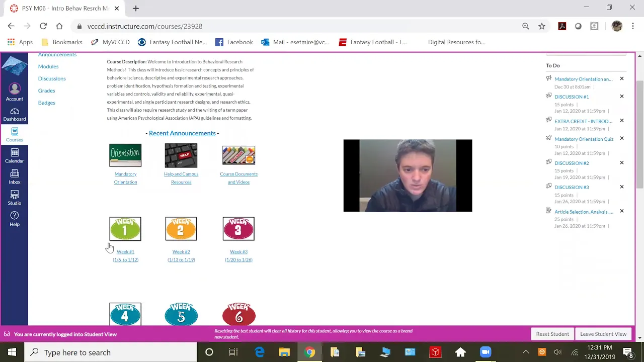Open Mandatory Orientation Quiz in To Do list
644x362 pixels.
pos(584,139)
